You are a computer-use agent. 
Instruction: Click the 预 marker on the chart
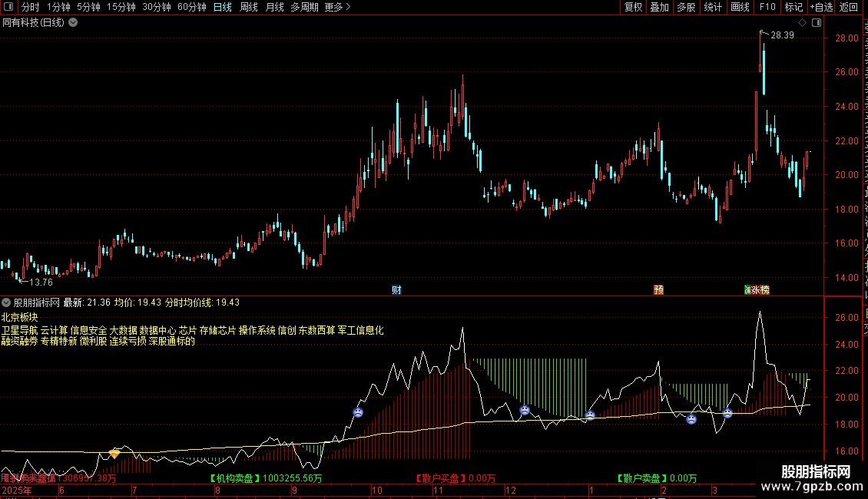tap(659, 290)
